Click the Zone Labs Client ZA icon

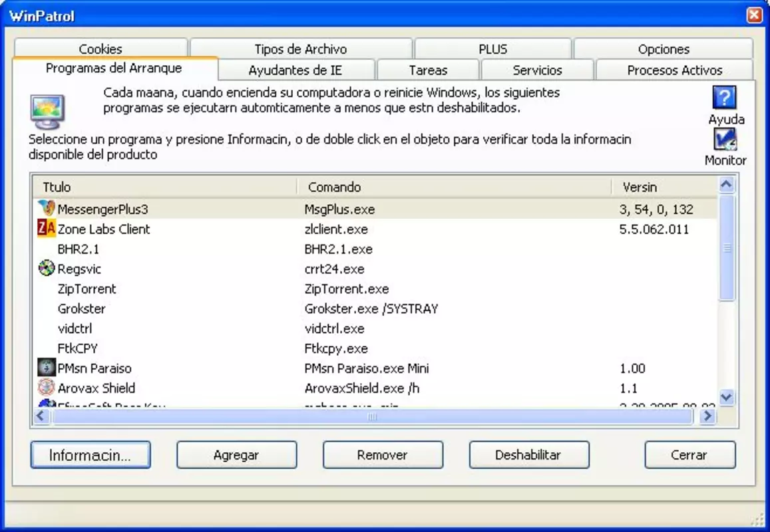(47, 228)
